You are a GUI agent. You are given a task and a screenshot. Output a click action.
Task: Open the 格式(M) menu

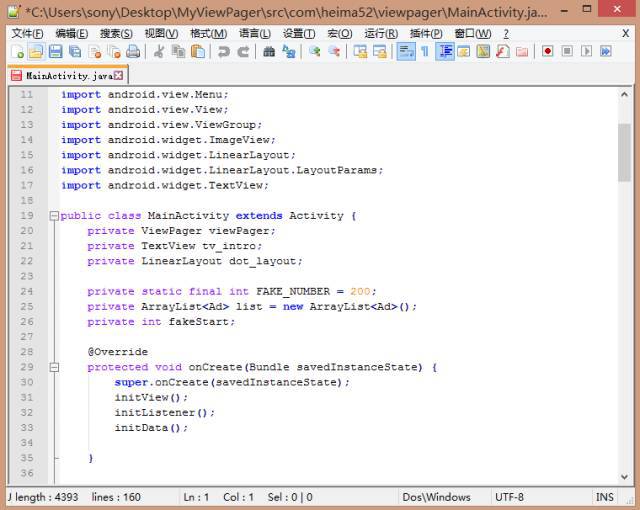coord(209,33)
